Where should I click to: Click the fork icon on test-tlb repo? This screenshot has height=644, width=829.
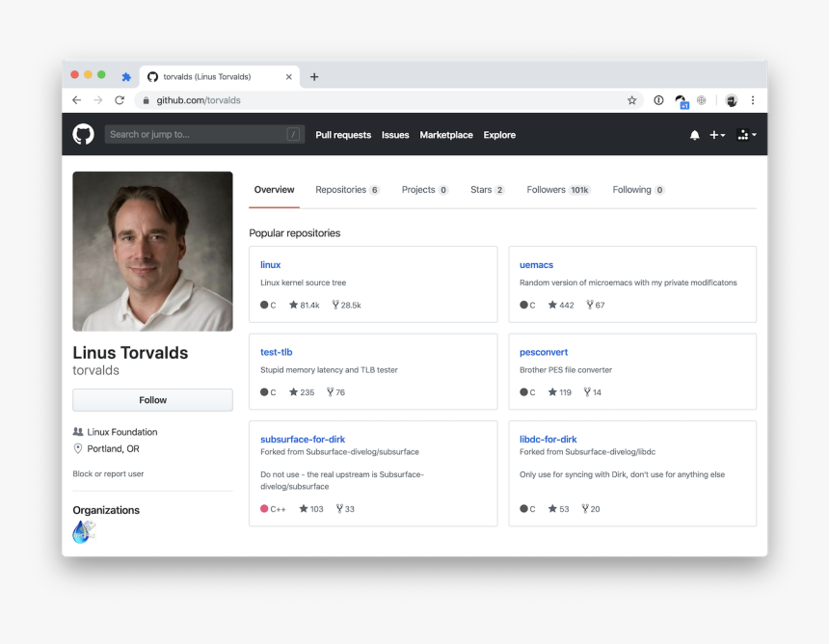click(x=330, y=391)
